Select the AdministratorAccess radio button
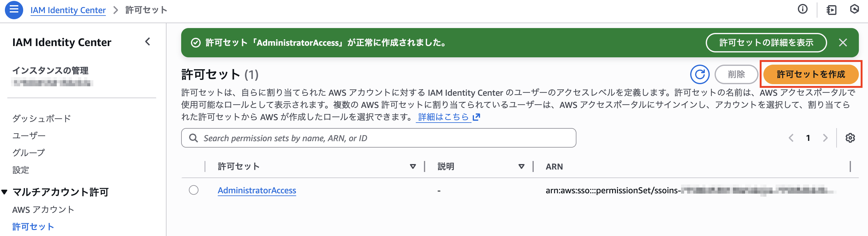 coord(194,190)
